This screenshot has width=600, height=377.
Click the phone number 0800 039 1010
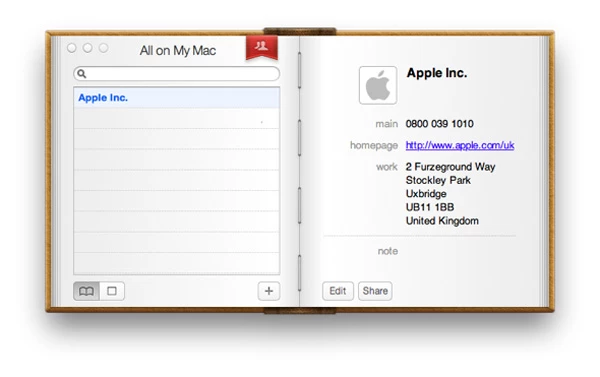point(440,124)
